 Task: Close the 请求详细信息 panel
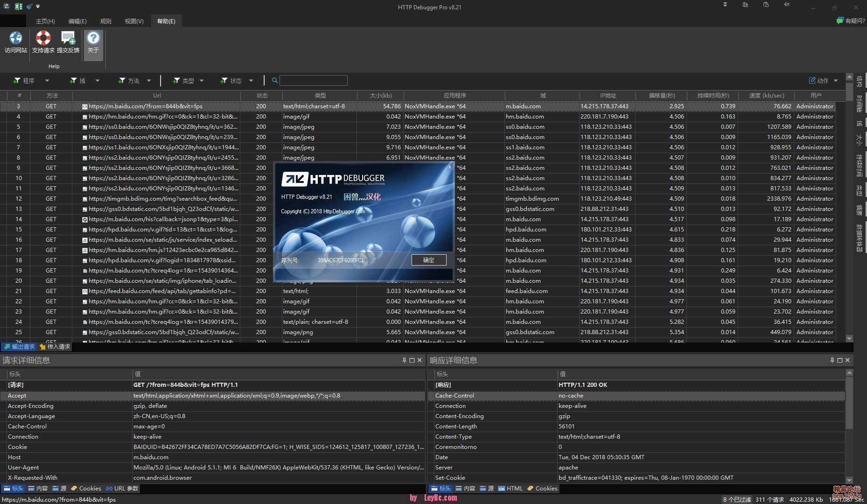point(420,360)
